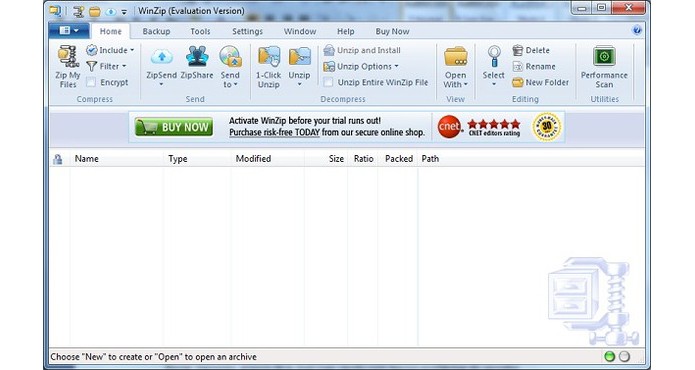Customize the Quick Access Toolbar dropdown
Viewport: 695px width, 370px height.
point(124,12)
